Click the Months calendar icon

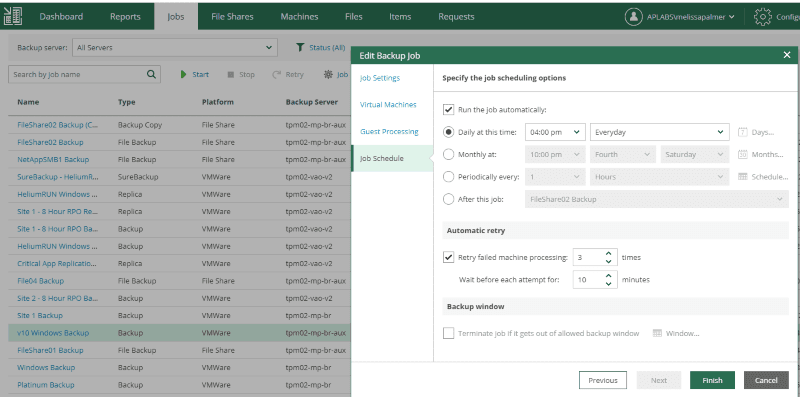pyautogui.click(x=742, y=154)
